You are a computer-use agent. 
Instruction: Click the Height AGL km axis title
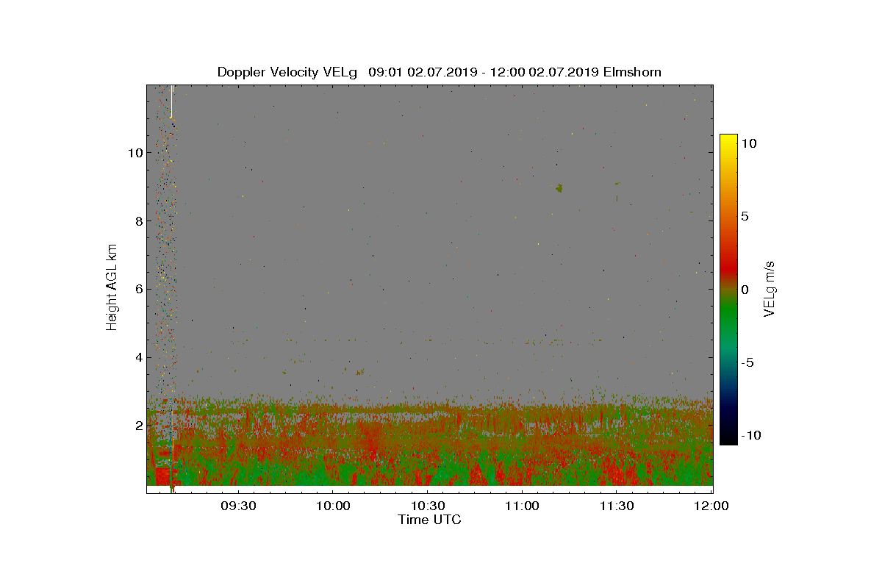(x=112, y=287)
